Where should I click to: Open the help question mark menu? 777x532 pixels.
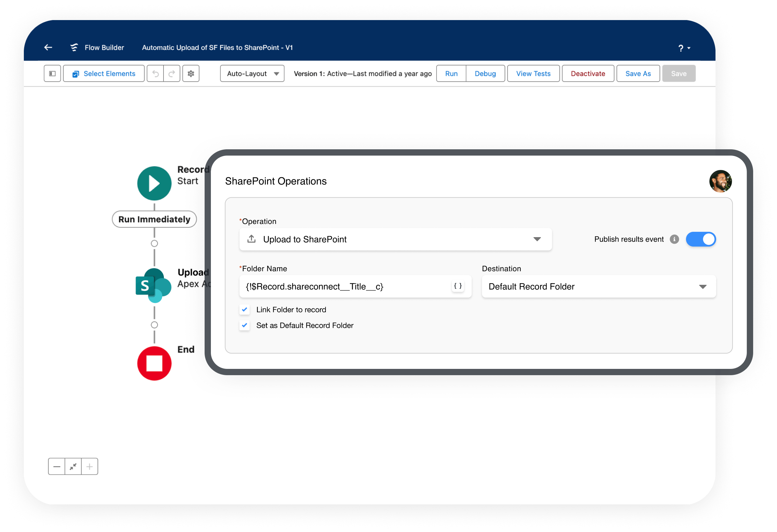684,48
